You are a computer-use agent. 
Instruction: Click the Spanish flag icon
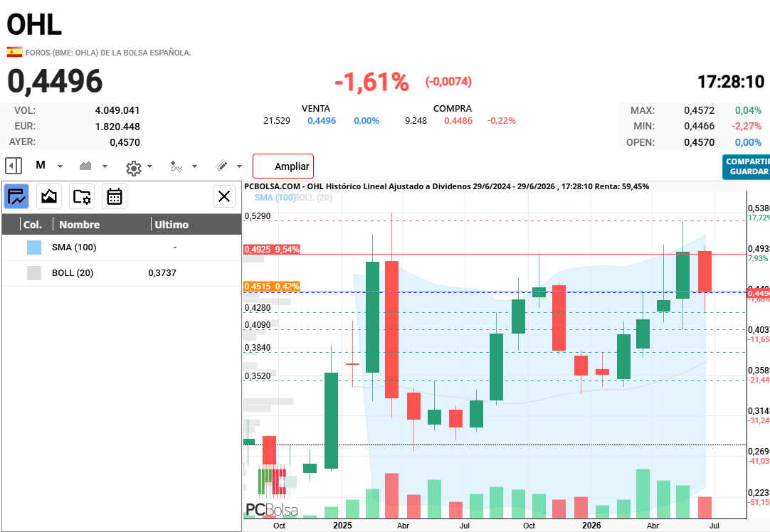[14, 51]
